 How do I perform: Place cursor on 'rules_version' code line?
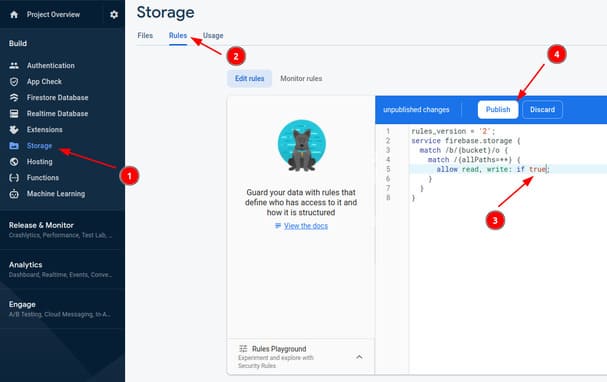coord(453,131)
